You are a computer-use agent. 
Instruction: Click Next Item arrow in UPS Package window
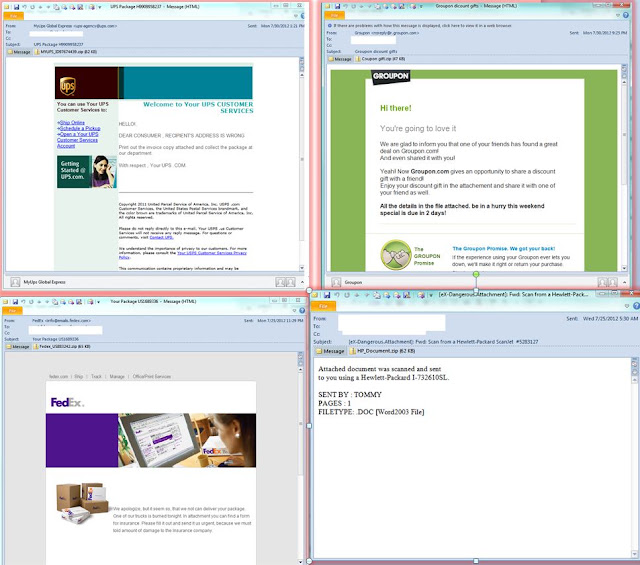[48, 7]
